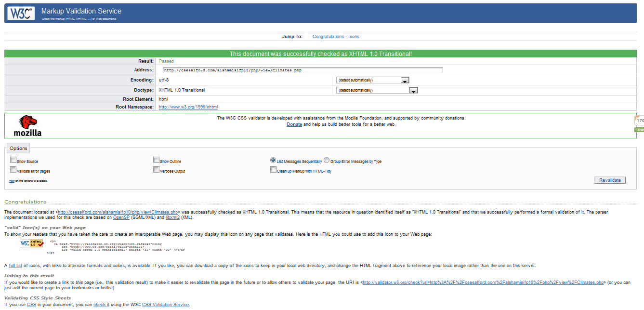Enable Validate error pages
Image resolution: width=644 pixels, height=310 pixels.
point(13,169)
